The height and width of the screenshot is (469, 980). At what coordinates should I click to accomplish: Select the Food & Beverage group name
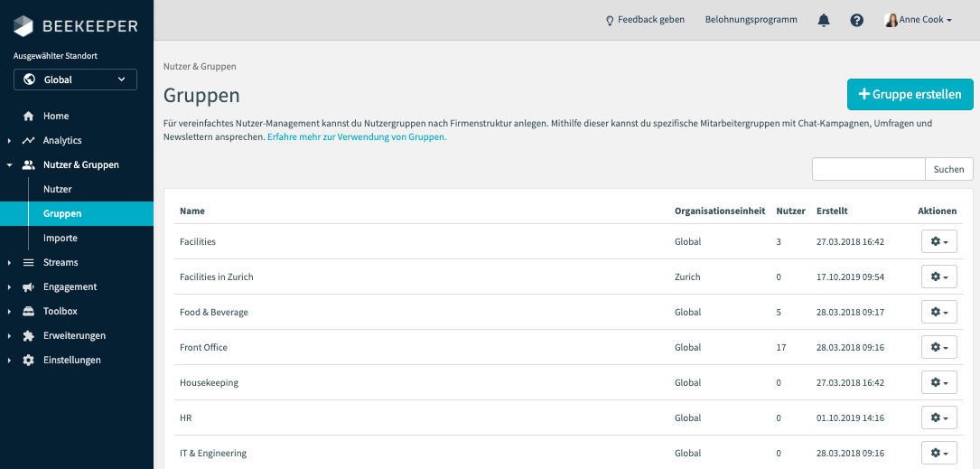click(214, 312)
